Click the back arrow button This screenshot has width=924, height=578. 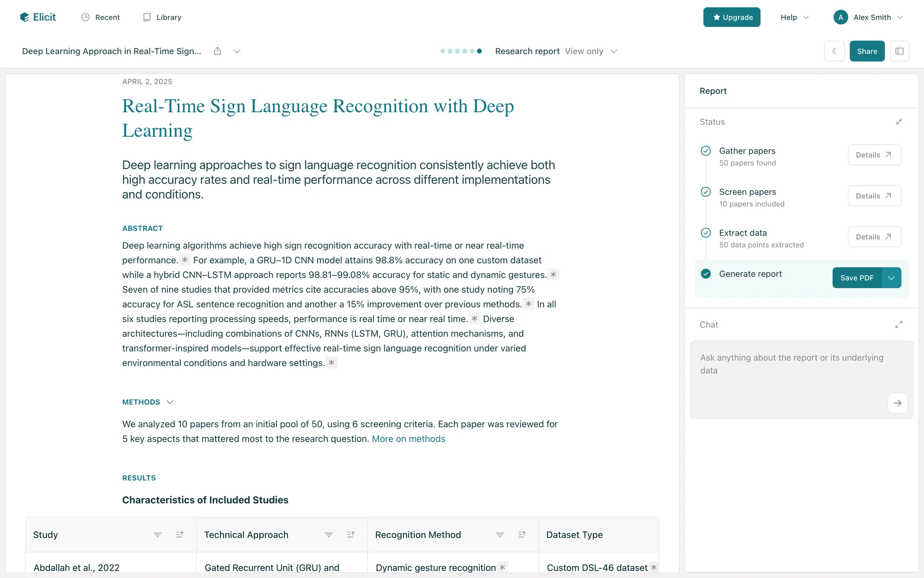834,51
